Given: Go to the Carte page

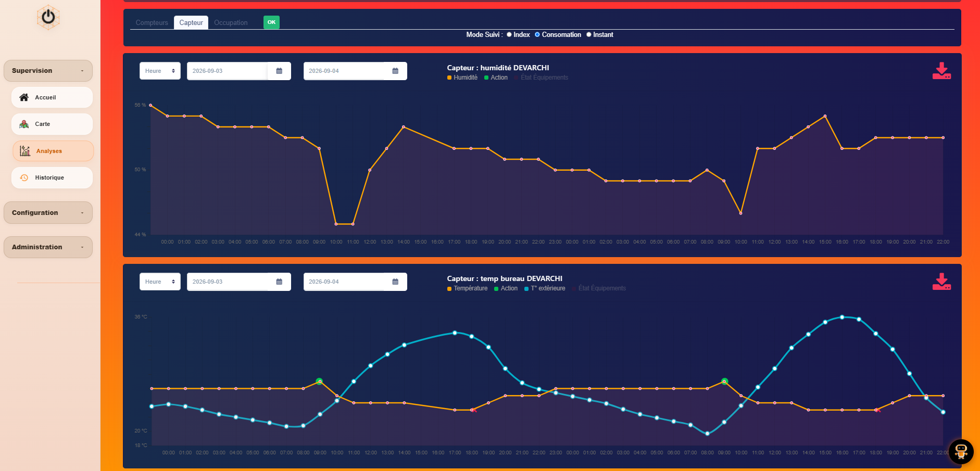Looking at the screenshot, I should pos(52,124).
